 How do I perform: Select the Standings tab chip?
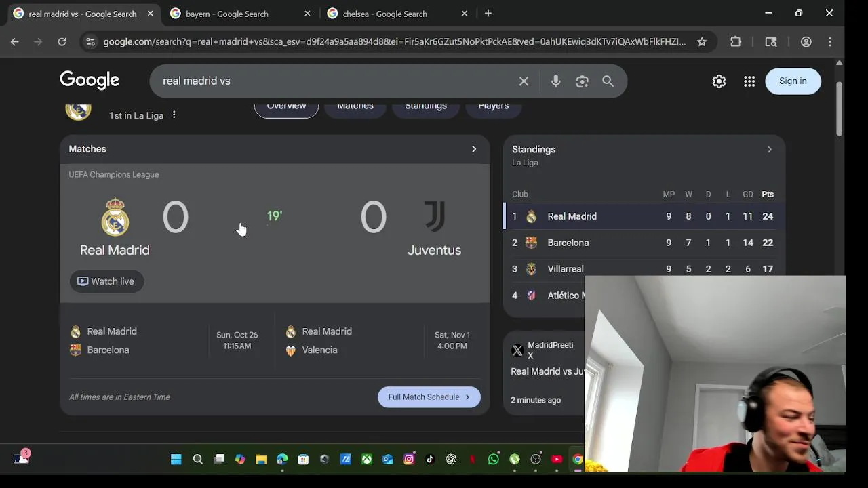tap(426, 108)
